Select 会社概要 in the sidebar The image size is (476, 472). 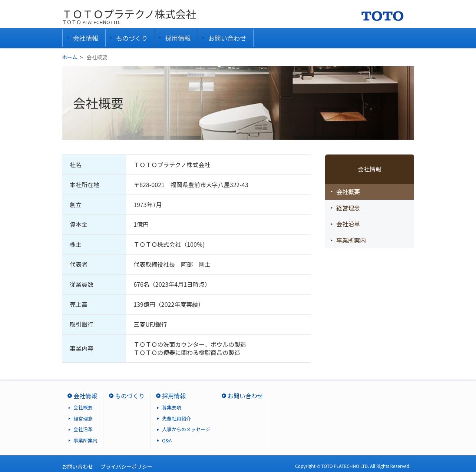[x=370, y=192]
